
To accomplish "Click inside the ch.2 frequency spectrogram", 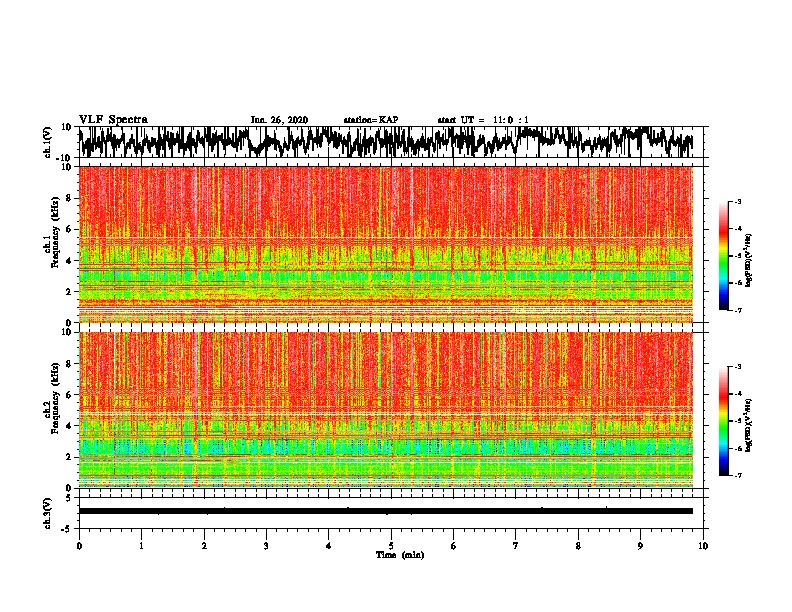I will pos(386,410).
